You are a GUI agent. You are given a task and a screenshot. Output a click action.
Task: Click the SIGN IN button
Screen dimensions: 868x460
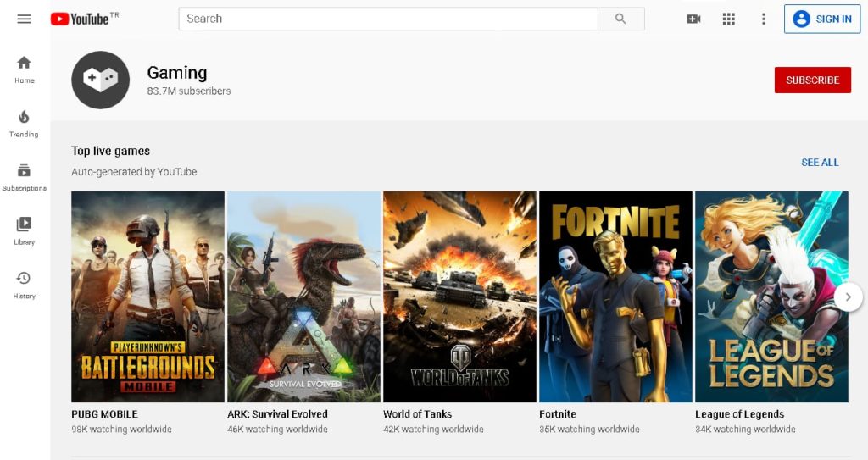tap(822, 19)
